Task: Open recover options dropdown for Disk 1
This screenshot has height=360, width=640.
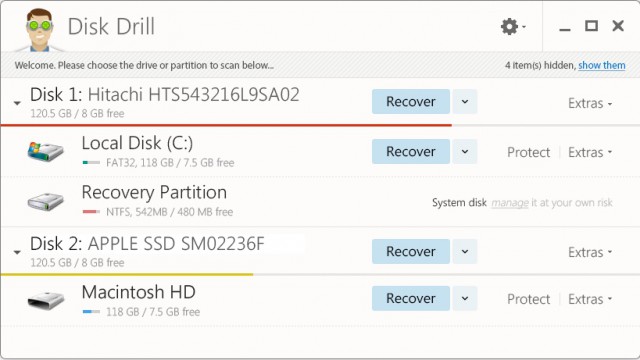Action: point(465,102)
